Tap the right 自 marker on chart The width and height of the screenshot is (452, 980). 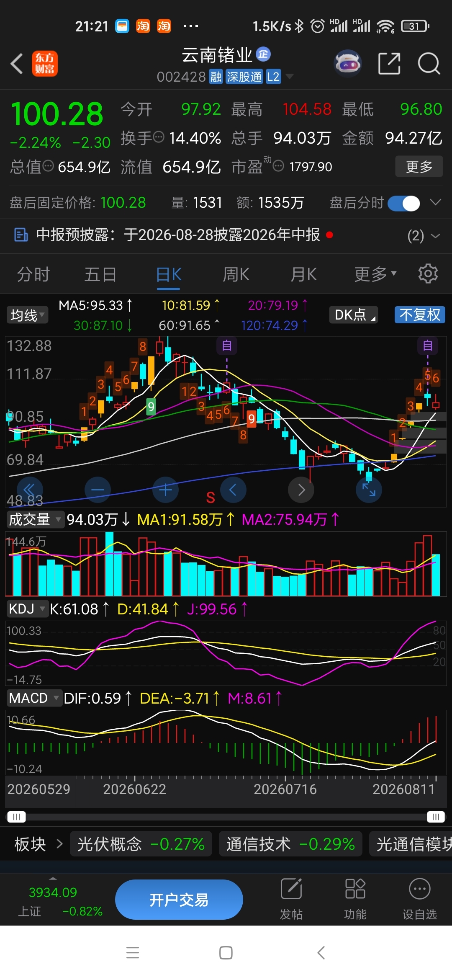[428, 346]
